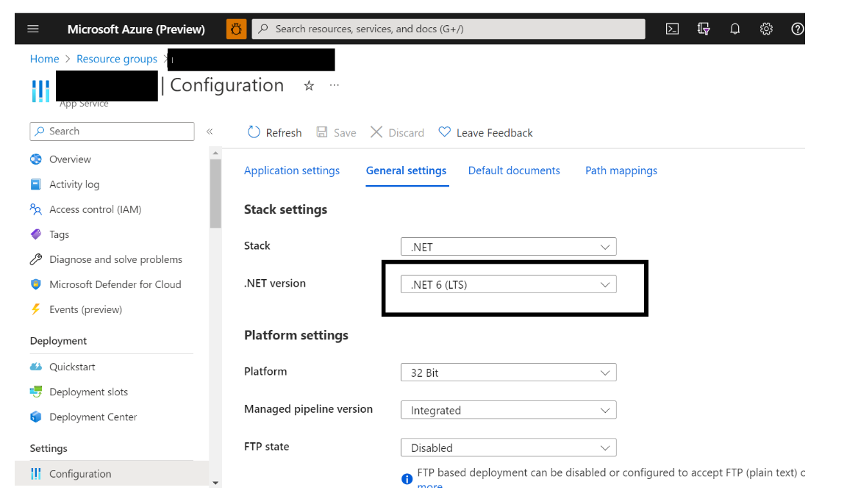The image size is (847, 504).
Task: Open the FTP state dropdown
Action: click(x=508, y=447)
